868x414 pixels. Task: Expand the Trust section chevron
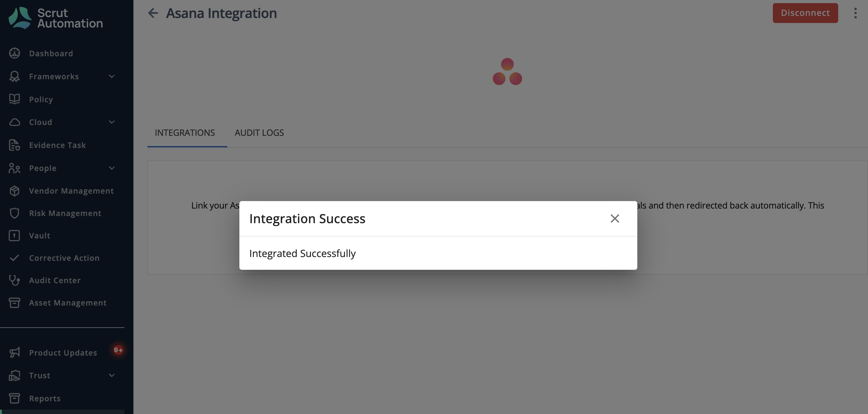[112, 375]
